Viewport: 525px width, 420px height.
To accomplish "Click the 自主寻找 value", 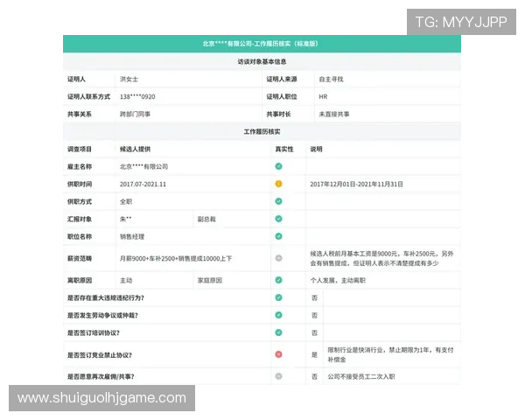I will 331,80.
